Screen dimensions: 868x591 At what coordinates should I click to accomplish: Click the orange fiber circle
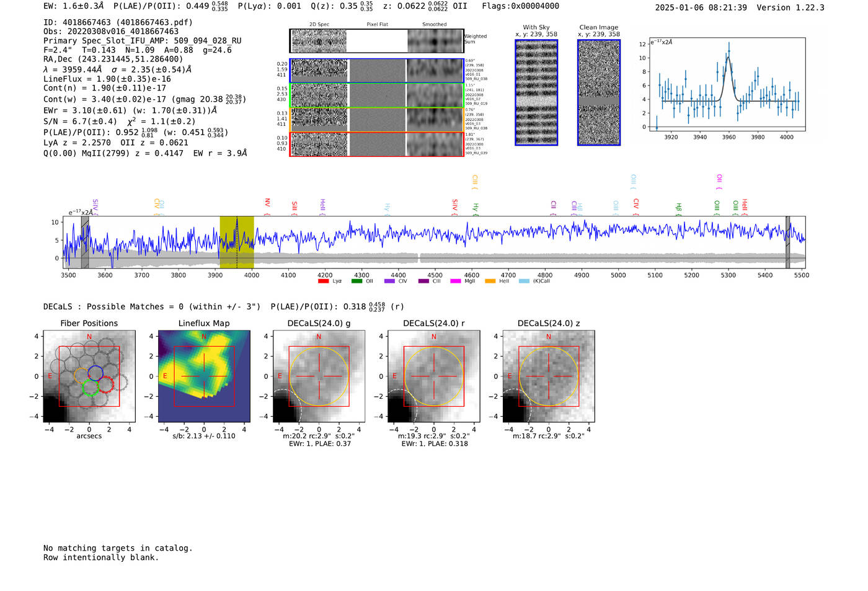[81, 376]
